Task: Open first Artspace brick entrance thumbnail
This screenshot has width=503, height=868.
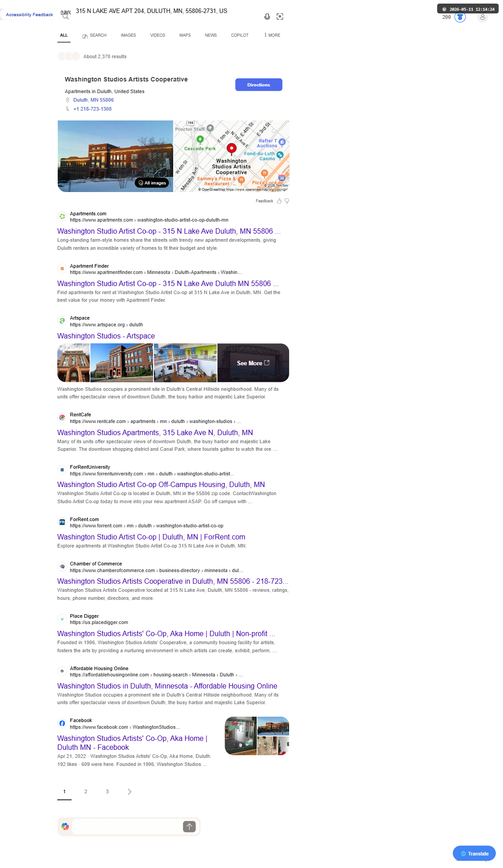Action: (x=73, y=363)
